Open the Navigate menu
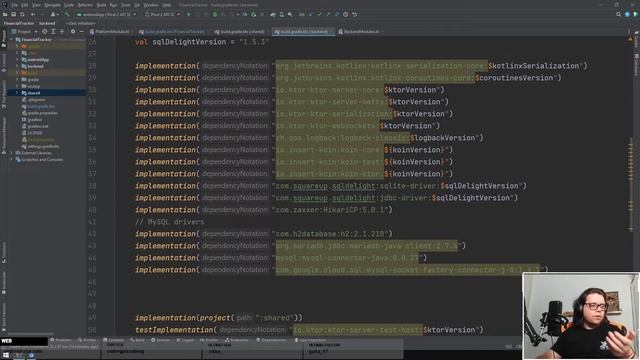 coord(52,5)
